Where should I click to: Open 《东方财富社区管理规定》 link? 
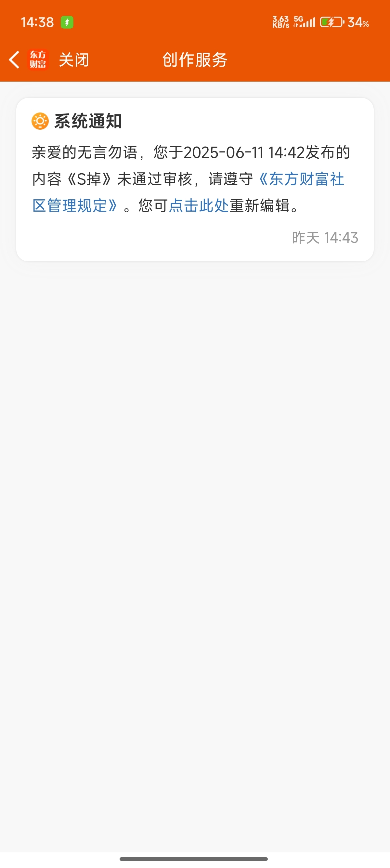point(188,192)
